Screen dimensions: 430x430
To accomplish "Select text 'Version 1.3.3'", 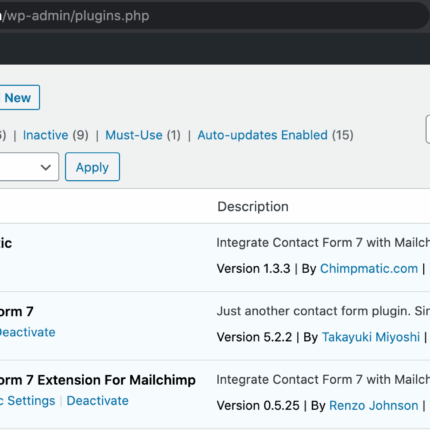I will point(253,269).
